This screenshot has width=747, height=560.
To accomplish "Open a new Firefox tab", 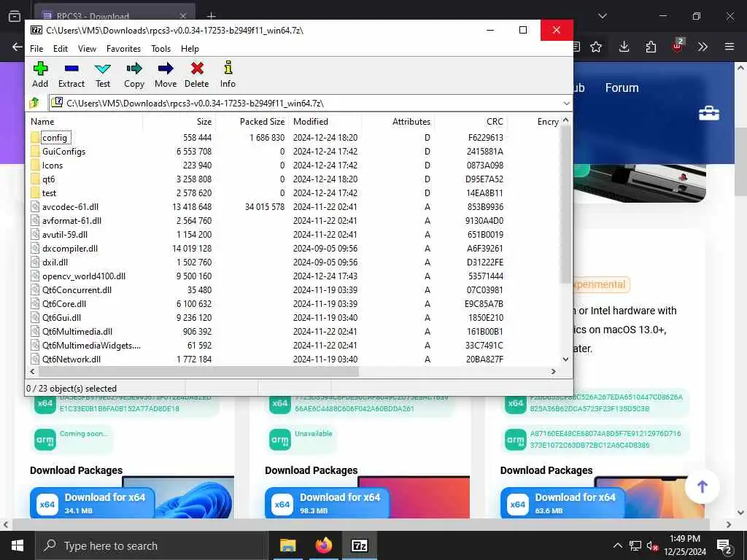I will (212, 16).
